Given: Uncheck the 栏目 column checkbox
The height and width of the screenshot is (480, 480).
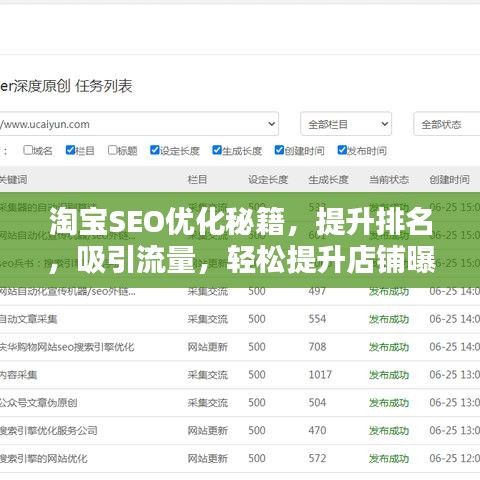Looking at the screenshot, I should tap(70, 150).
